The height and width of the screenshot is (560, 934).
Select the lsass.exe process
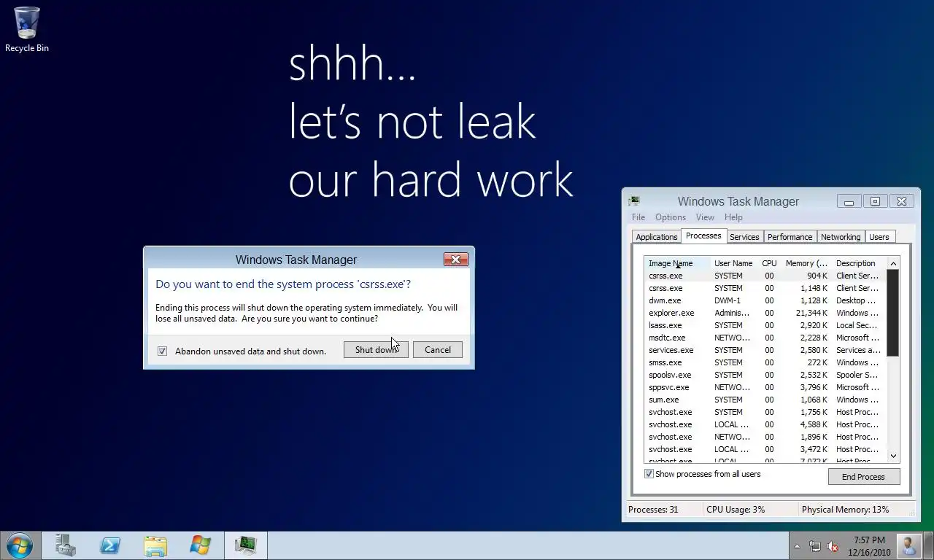(x=765, y=325)
